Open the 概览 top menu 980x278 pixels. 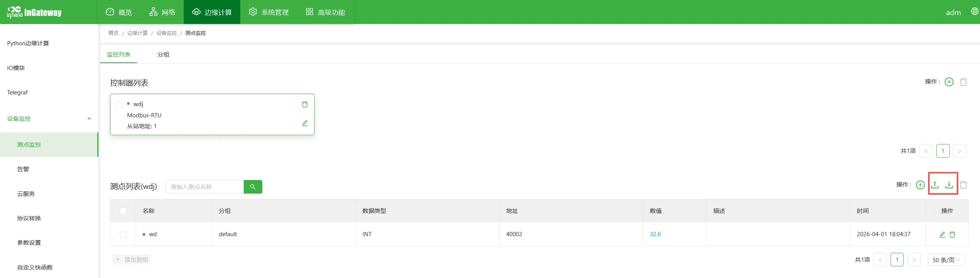(x=119, y=12)
